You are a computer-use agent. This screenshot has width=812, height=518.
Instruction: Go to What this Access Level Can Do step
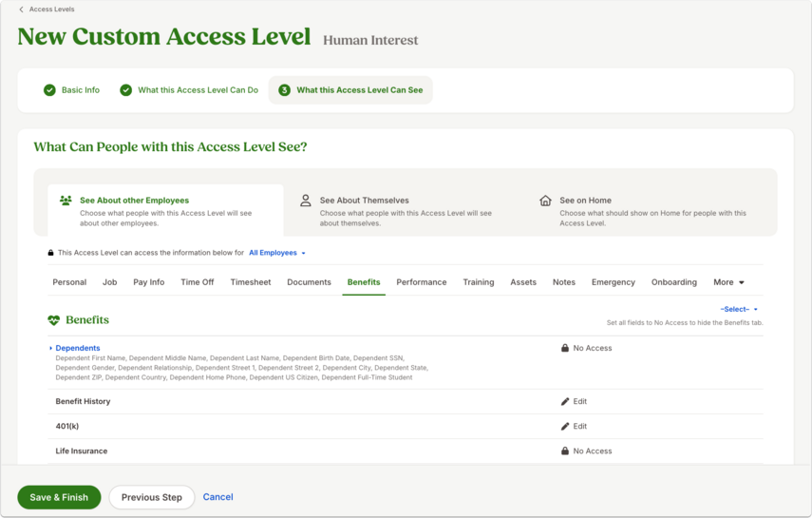click(189, 90)
